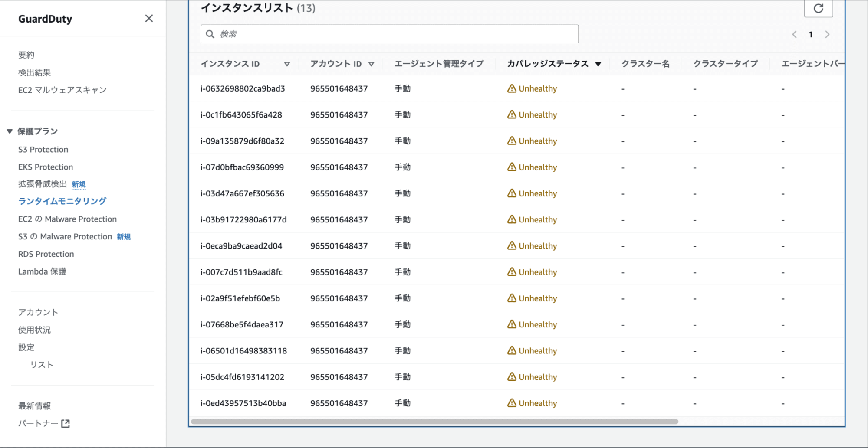Image resolution: width=868 pixels, height=448 pixels.
Task: Select instance ID i-0eca9ba9caead2d04
Action: coord(241,246)
